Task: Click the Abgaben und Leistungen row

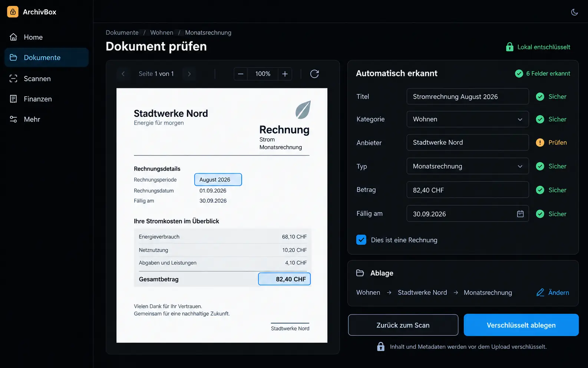Action: point(222,263)
